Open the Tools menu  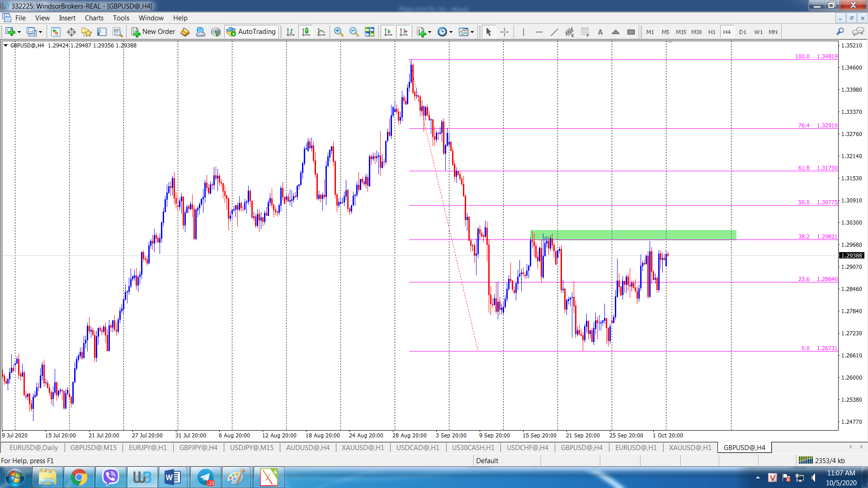(121, 18)
